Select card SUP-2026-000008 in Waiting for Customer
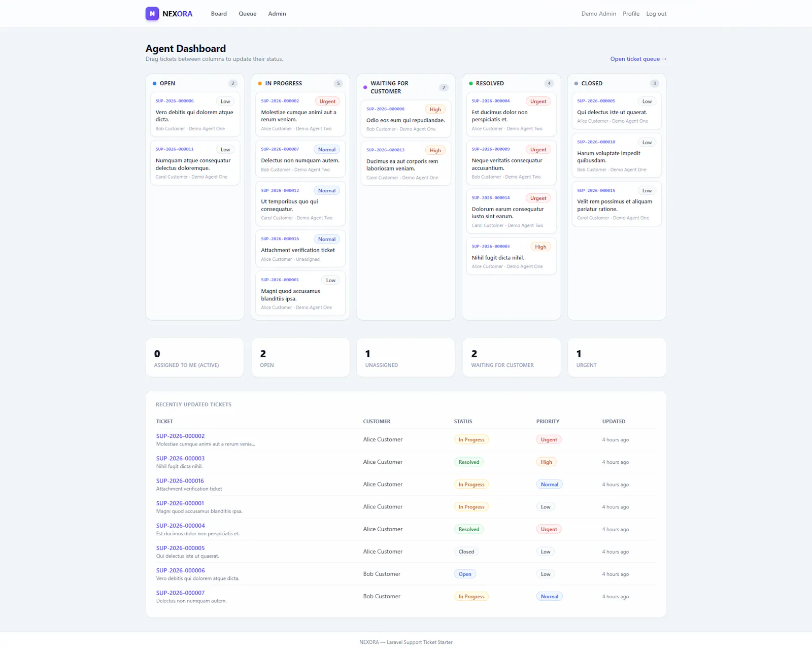This screenshot has height=652, width=812. click(405, 119)
